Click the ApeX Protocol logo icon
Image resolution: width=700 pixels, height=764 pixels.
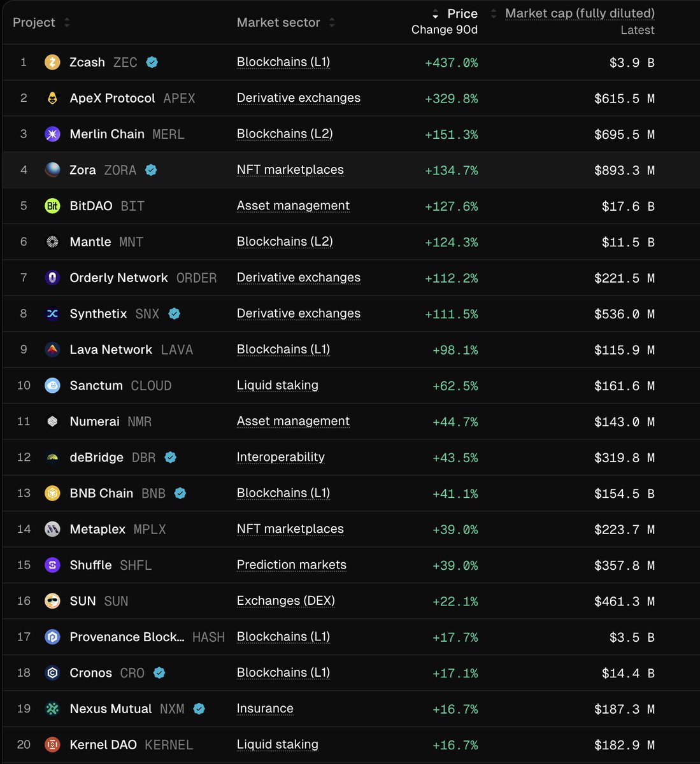[x=52, y=98]
